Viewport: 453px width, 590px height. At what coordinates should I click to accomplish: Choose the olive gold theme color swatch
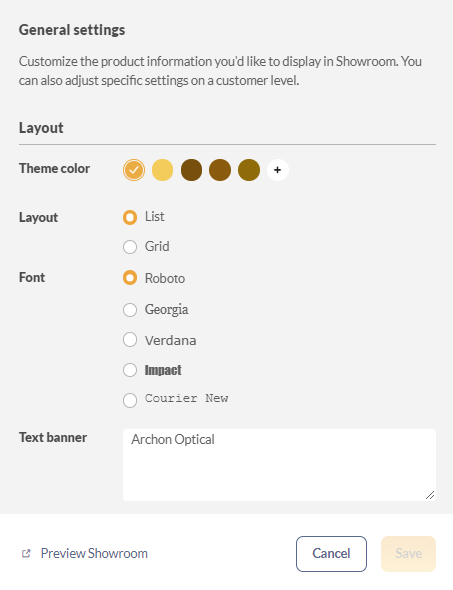(249, 170)
